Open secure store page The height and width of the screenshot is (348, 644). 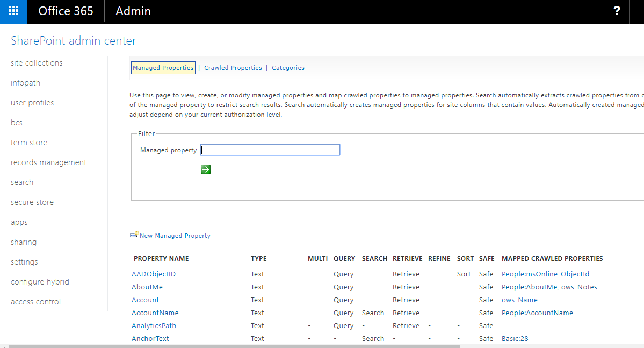point(32,202)
